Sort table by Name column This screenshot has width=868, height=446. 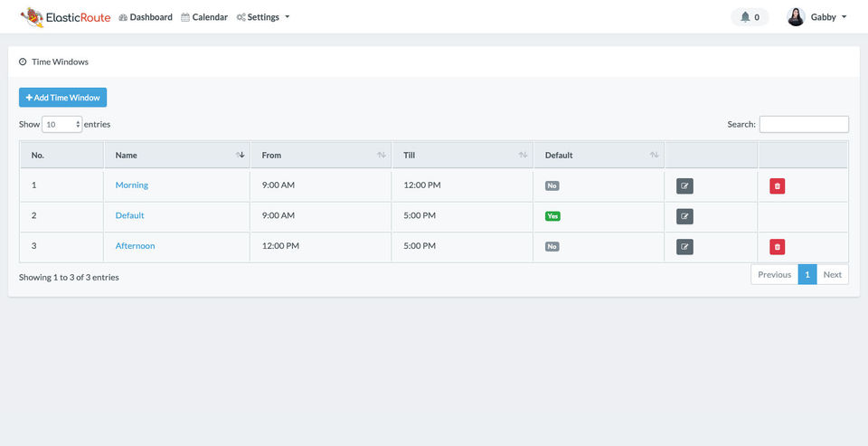point(240,155)
